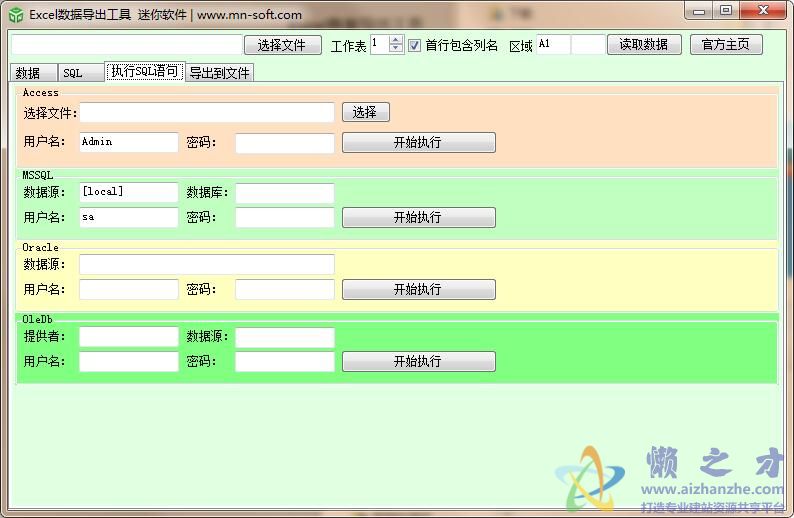Screen dimensions: 794x518
Task: Click the Access 选择 button
Action: (366, 112)
